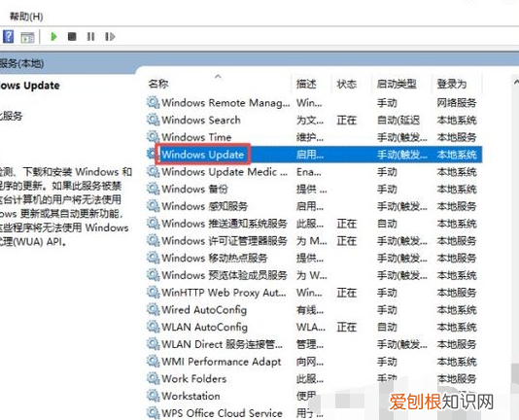Click 手动(触发 startup cell of Windows Update

401,155
